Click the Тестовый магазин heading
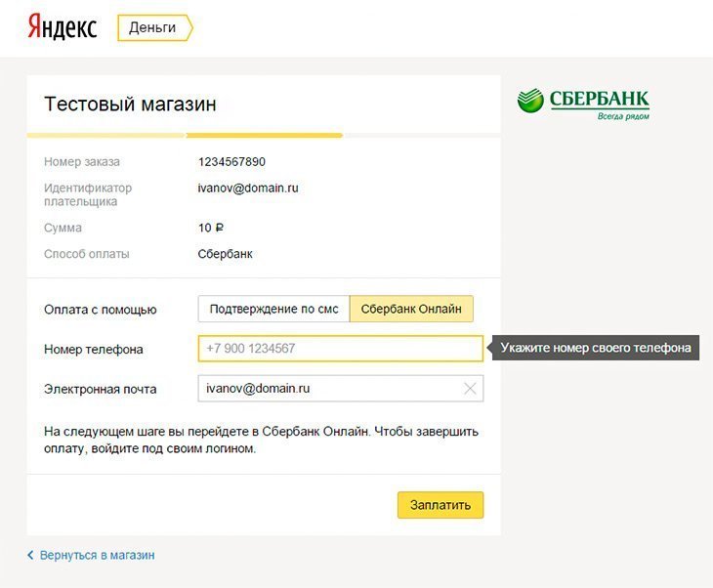Viewport: 713px width, 588px height. click(130, 104)
